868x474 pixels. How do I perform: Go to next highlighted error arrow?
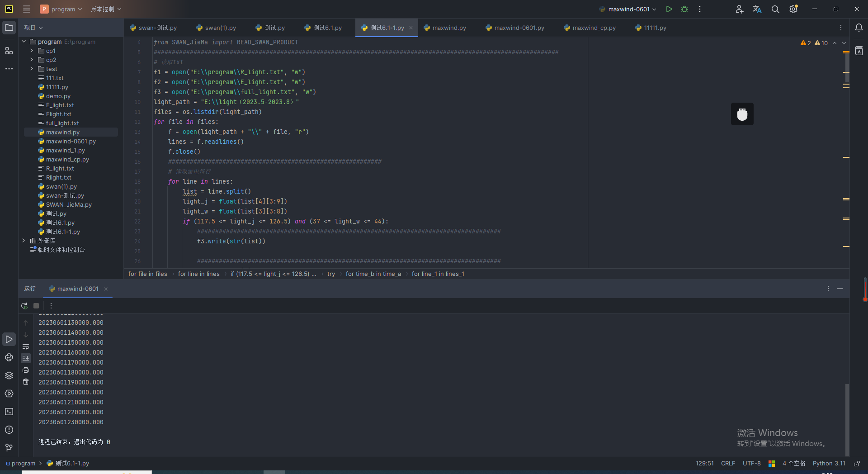844,43
